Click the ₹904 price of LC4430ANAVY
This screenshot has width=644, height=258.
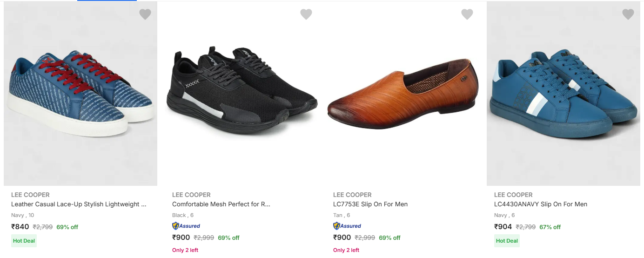503,227
